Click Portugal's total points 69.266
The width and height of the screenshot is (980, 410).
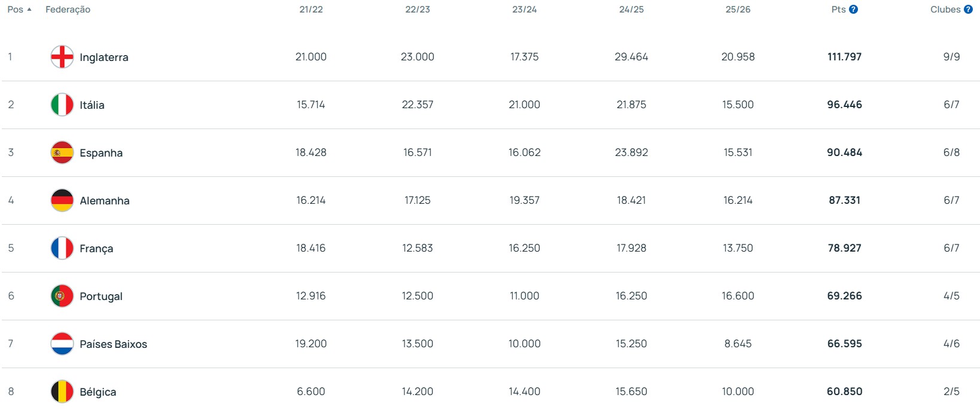tap(844, 296)
